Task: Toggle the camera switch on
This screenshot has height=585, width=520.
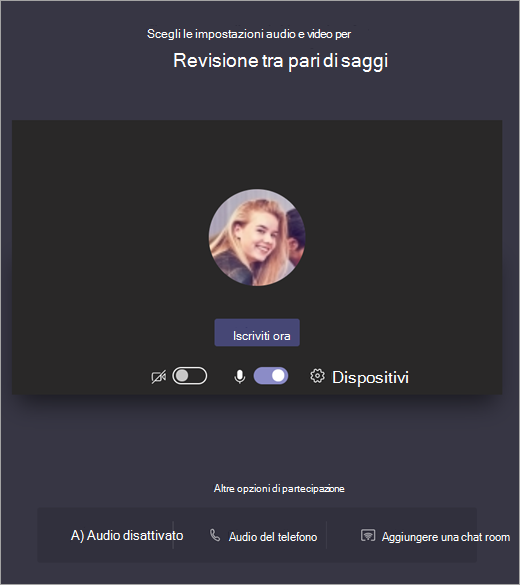Action: click(189, 376)
